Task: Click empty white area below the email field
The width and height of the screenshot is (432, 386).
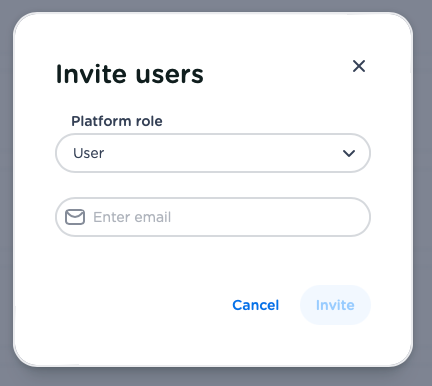Action: (213, 261)
